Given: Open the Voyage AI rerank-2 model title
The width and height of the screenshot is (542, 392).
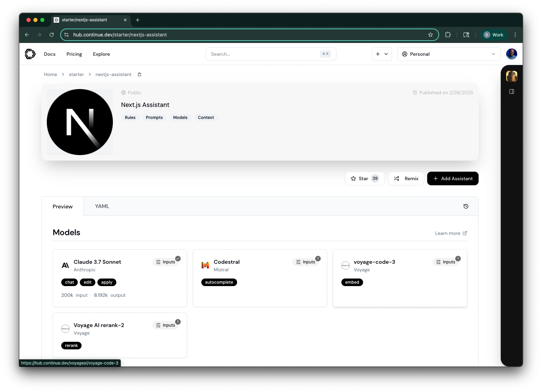Looking at the screenshot, I should [99, 325].
